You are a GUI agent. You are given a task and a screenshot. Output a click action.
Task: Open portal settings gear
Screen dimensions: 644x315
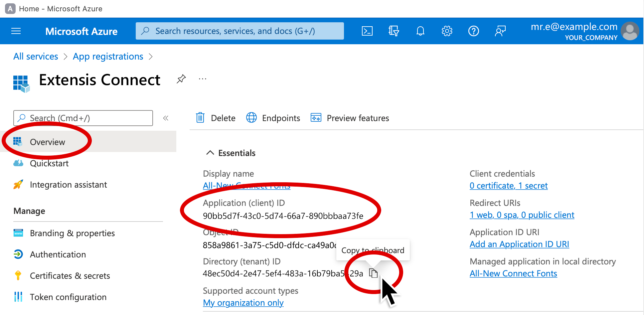click(x=447, y=31)
